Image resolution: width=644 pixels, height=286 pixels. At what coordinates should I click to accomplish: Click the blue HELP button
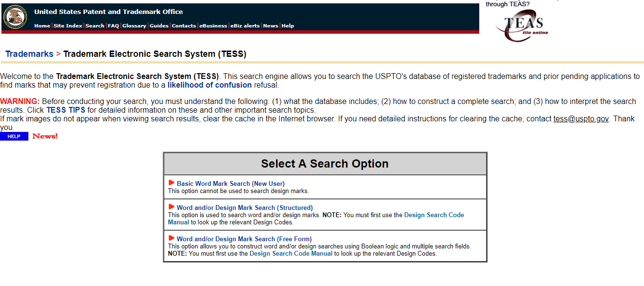pos(14,136)
